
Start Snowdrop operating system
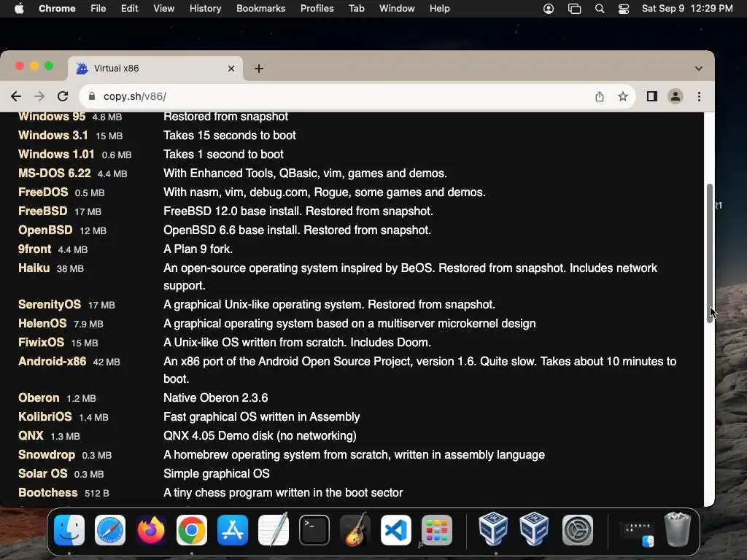46,455
